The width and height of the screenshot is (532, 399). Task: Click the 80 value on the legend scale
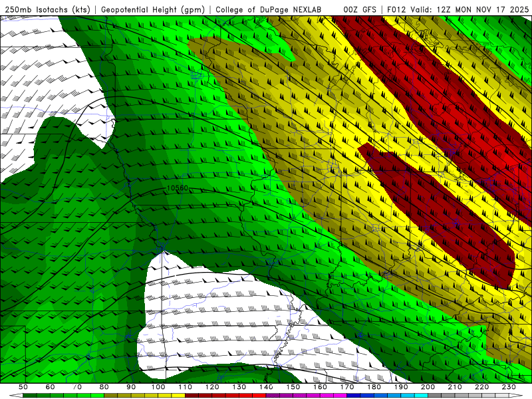(104, 387)
